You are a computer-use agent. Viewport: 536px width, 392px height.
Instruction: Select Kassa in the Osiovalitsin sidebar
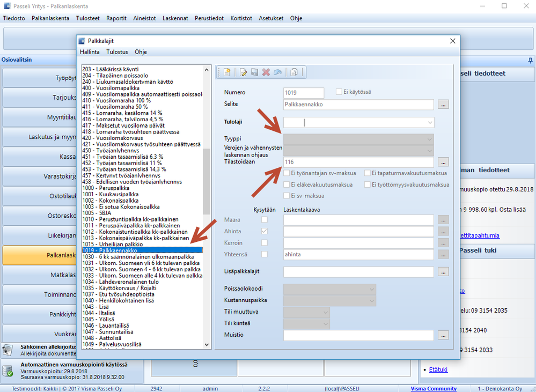(39, 157)
